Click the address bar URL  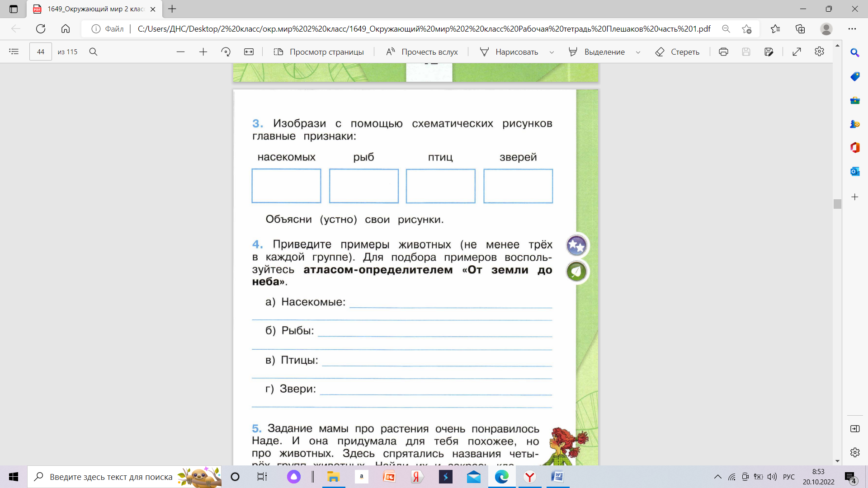coord(424,29)
